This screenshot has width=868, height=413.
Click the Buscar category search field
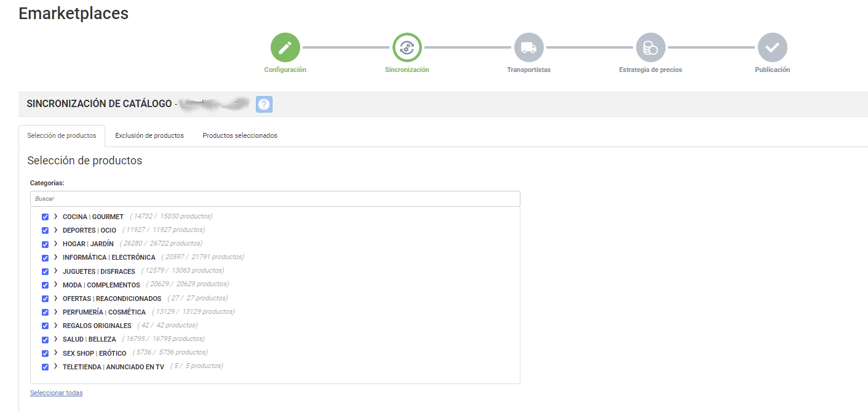(275, 199)
